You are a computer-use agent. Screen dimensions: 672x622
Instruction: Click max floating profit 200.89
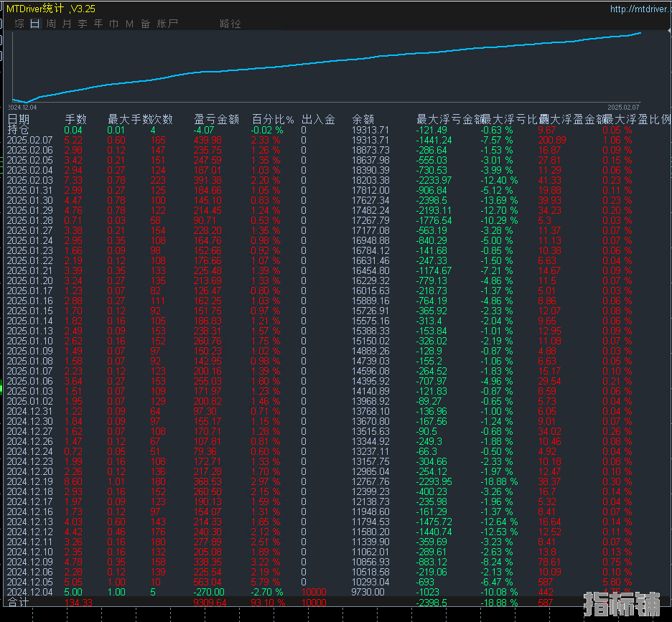[552, 140]
